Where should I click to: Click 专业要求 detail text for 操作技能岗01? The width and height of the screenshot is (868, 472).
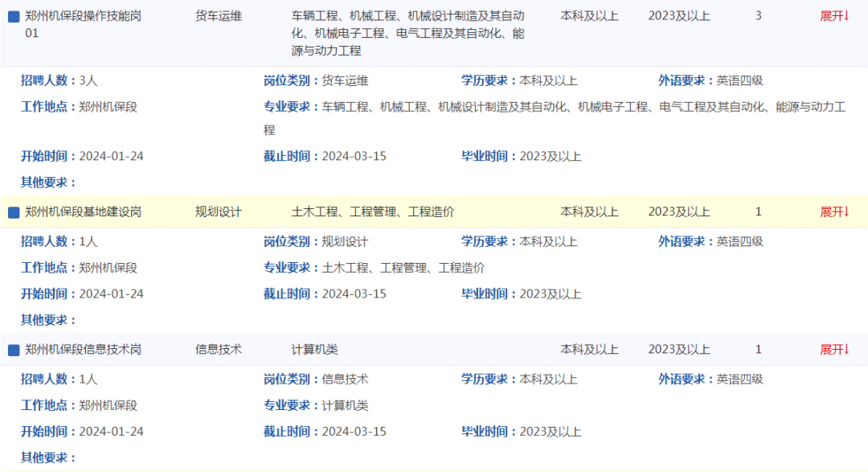click(x=555, y=118)
